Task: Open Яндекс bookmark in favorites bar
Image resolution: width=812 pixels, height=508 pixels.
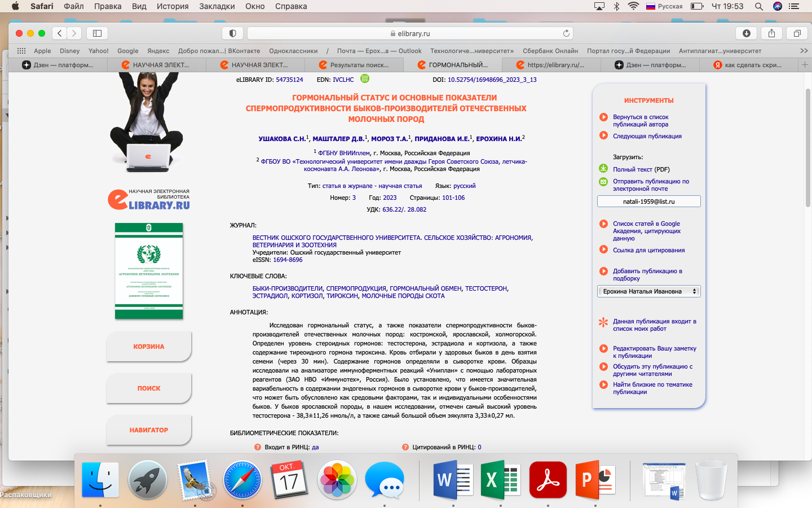Action: 158,51
